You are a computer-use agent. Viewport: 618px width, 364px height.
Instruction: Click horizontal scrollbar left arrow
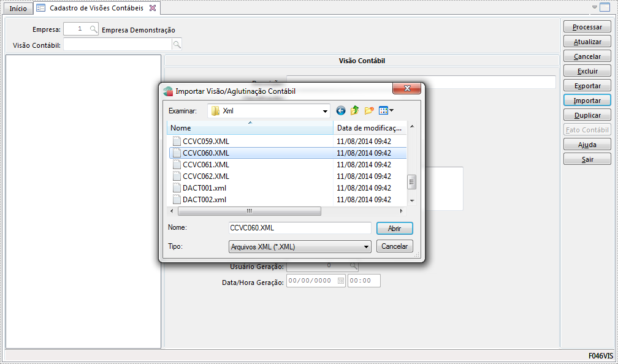(172, 211)
